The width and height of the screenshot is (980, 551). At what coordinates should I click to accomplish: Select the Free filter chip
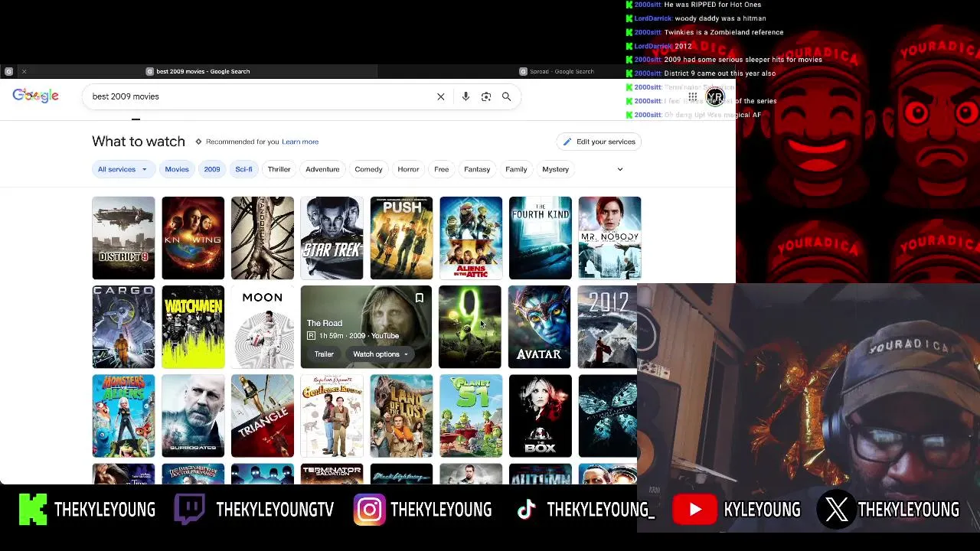[442, 169]
